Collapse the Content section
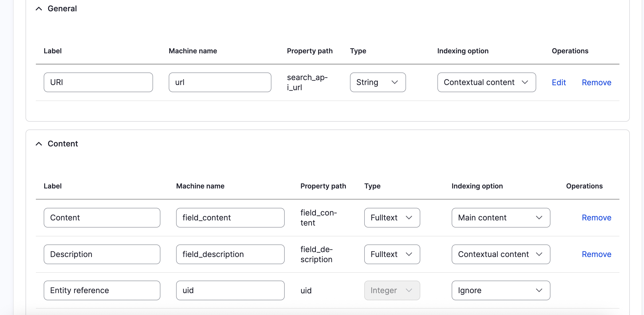Image resolution: width=644 pixels, height=315 pixels. (39, 144)
